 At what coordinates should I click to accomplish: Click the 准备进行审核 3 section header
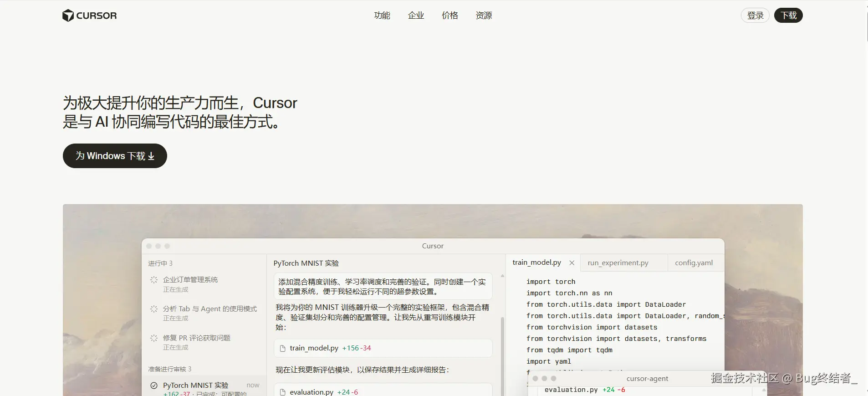[170, 369]
